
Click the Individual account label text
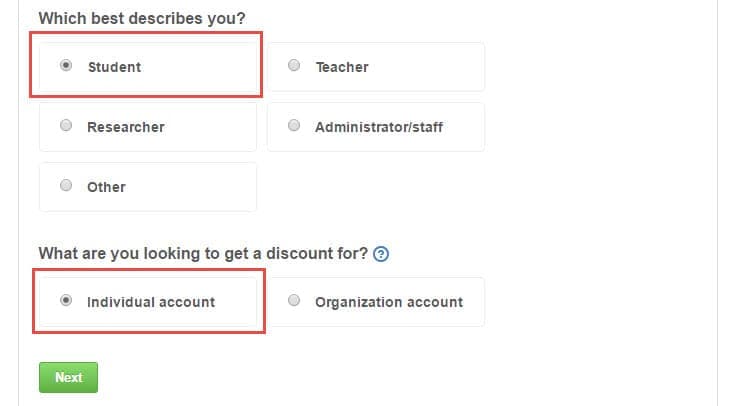150,302
